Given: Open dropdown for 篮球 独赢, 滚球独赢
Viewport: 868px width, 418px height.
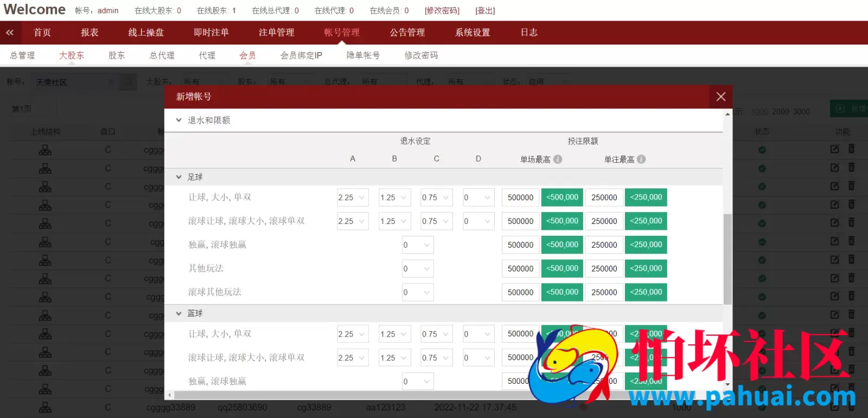Looking at the screenshot, I should 418,382.
